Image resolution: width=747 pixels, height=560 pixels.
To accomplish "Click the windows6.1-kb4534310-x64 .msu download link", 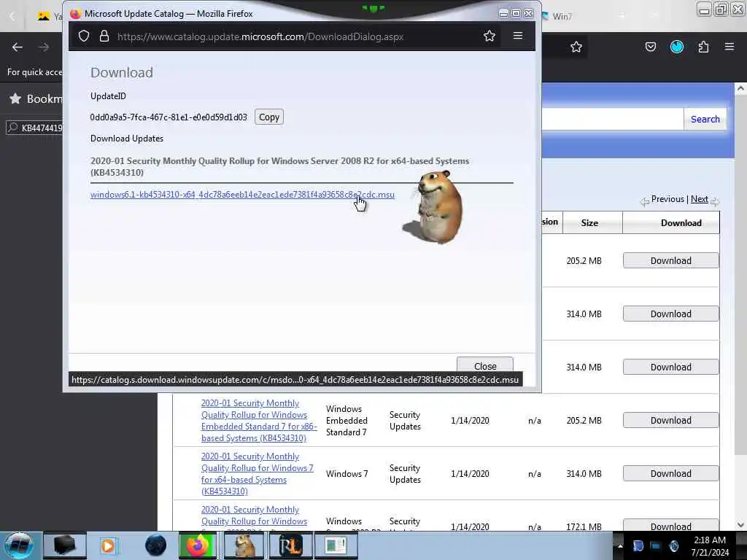I will click(x=242, y=195).
